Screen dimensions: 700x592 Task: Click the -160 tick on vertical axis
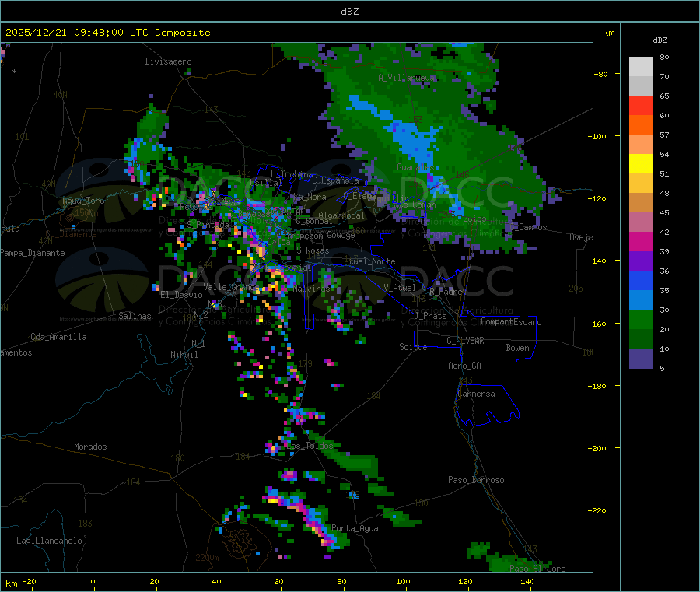click(x=599, y=324)
